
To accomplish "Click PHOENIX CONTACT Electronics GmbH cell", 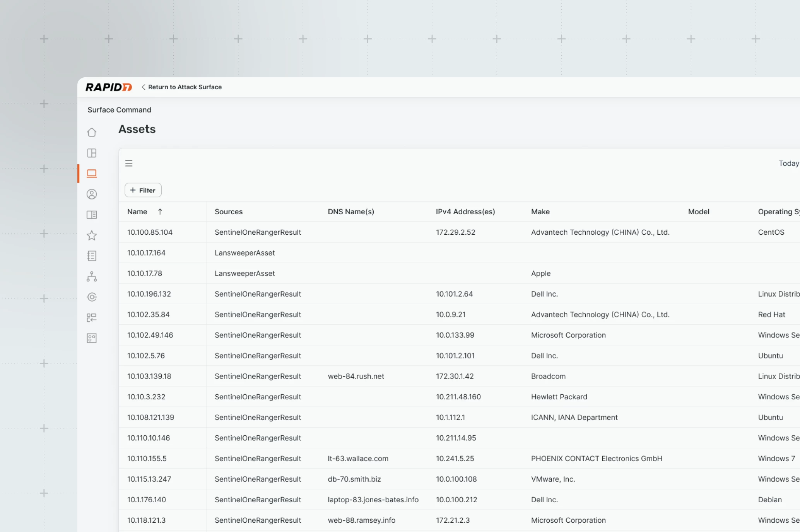I will 597,459.
